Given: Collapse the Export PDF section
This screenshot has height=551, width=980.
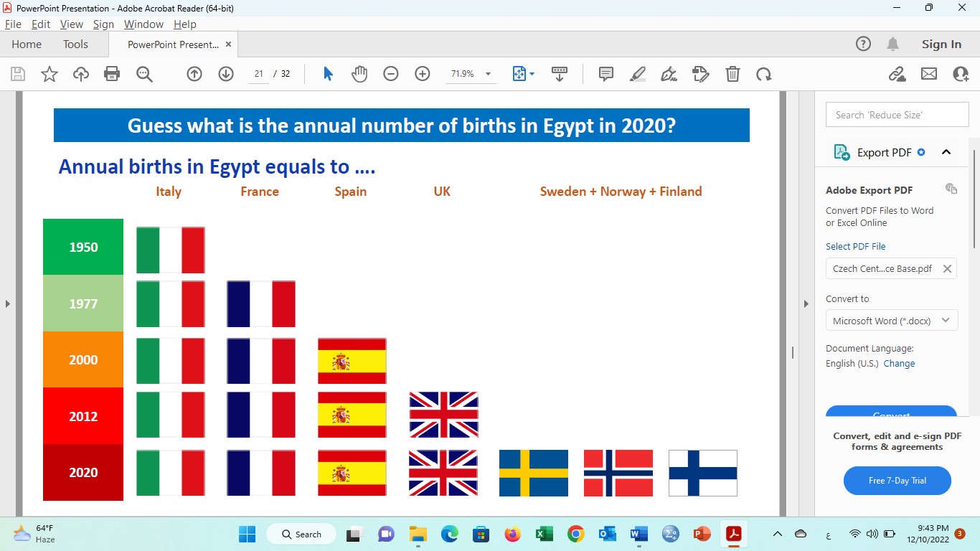Looking at the screenshot, I should pyautogui.click(x=946, y=152).
